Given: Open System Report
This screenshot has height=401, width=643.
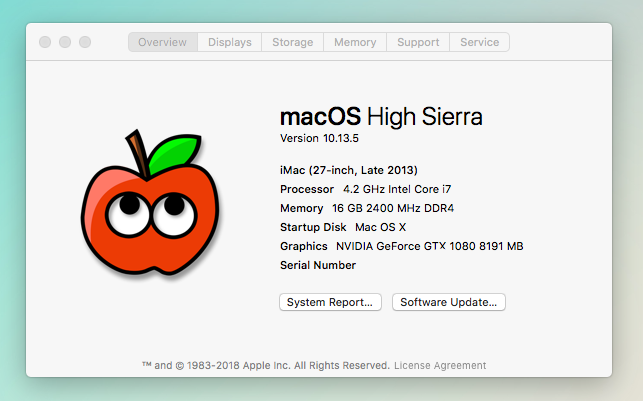Looking at the screenshot, I should coord(330,302).
